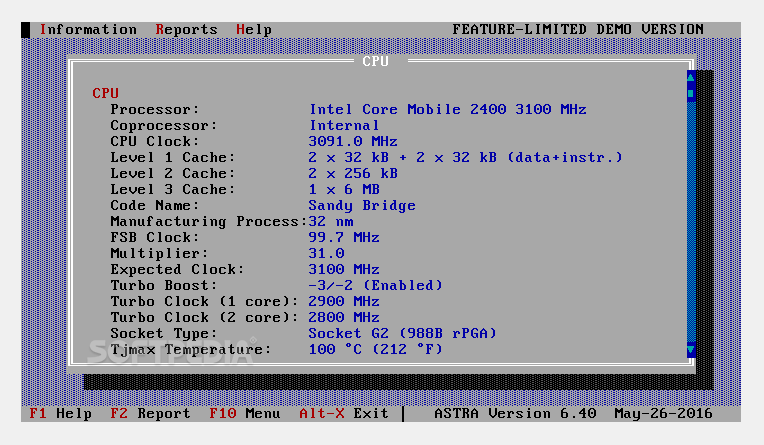
Task: Click F2 Report in the status bar
Action: (x=150, y=414)
